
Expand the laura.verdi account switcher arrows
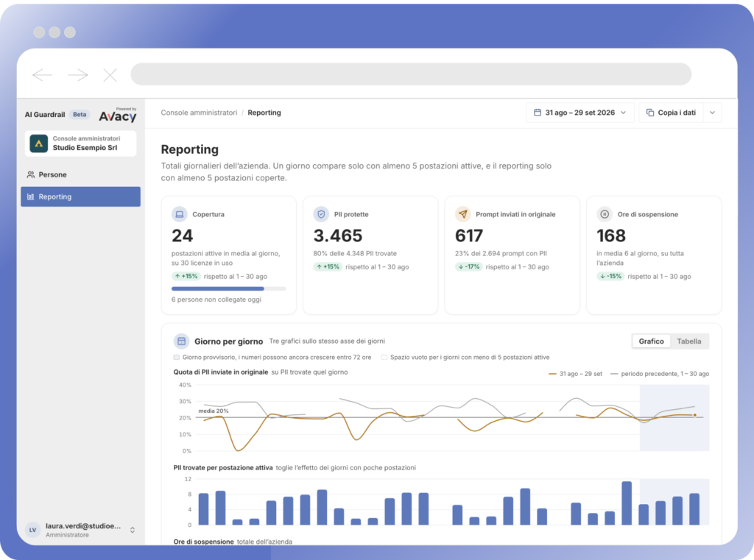[x=133, y=530]
